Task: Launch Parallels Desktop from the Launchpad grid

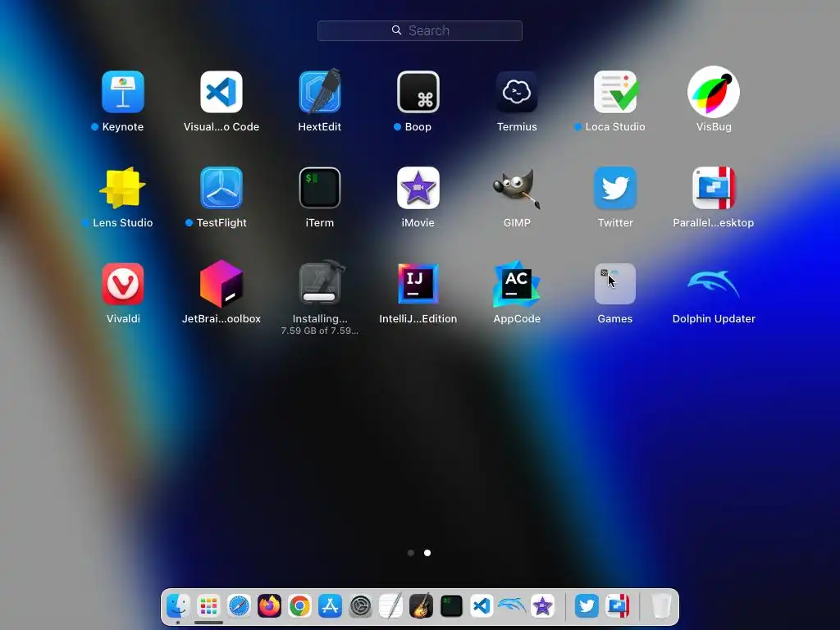Action: tap(714, 188)
